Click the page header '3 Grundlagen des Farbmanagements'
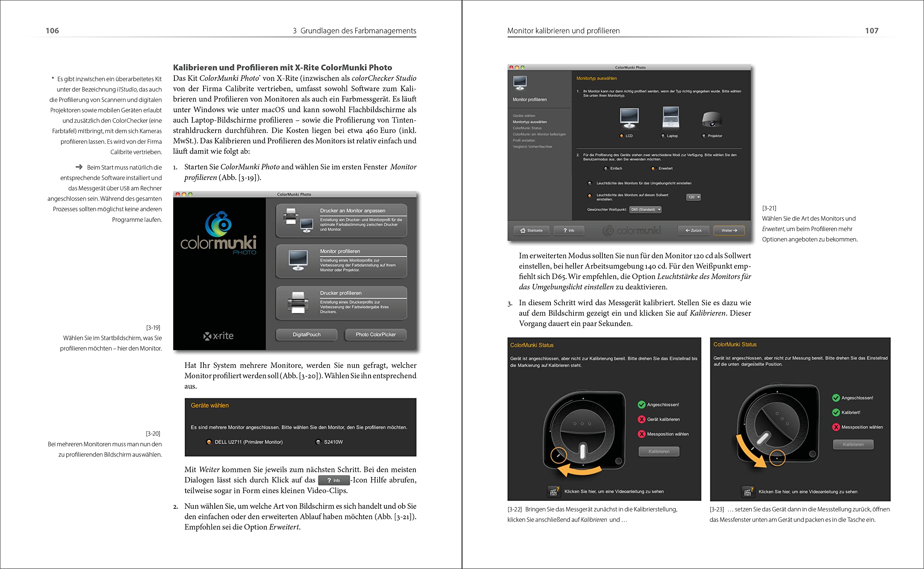This screenshot has height=569, width=924. [x=354, y=30]
